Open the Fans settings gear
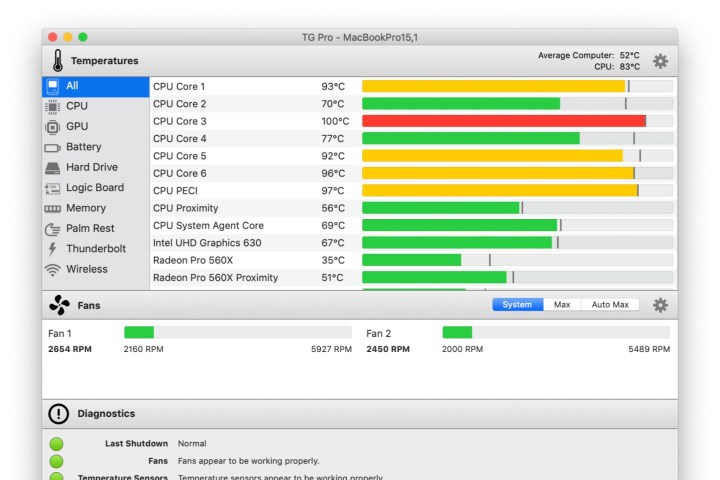This screenshot has width=720, height=480. [660, 305]
